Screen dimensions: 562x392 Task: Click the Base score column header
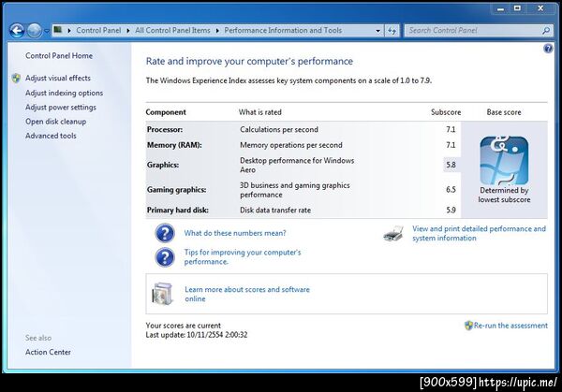click(504, 112)
